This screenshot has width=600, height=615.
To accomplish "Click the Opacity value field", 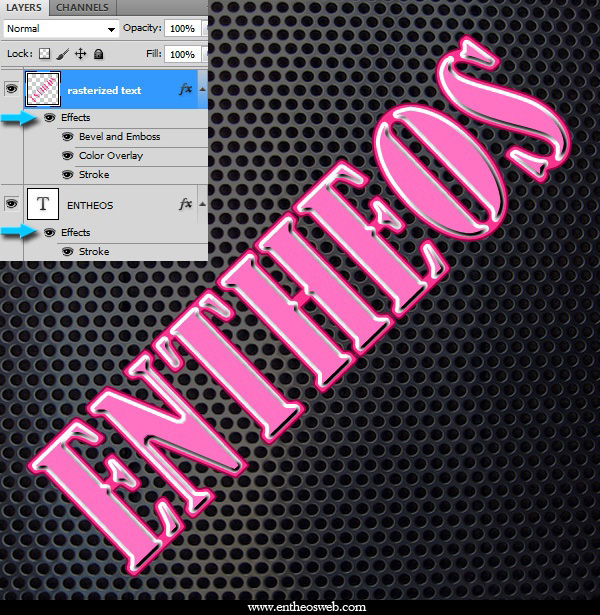I will (x=182, y=29).
